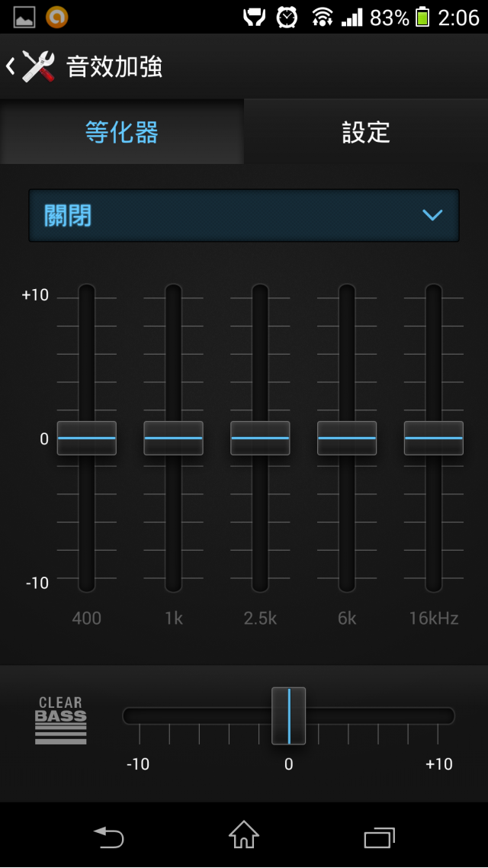
Task: Tap the back chevron beside 音效加強
Action: pyautogui.click(x=10, y=66)
